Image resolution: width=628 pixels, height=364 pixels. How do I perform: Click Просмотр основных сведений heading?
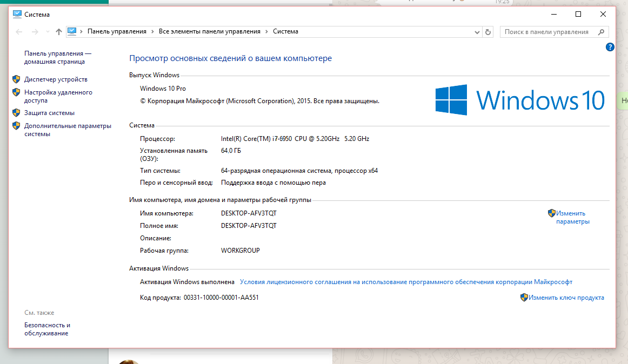[230, 58]
